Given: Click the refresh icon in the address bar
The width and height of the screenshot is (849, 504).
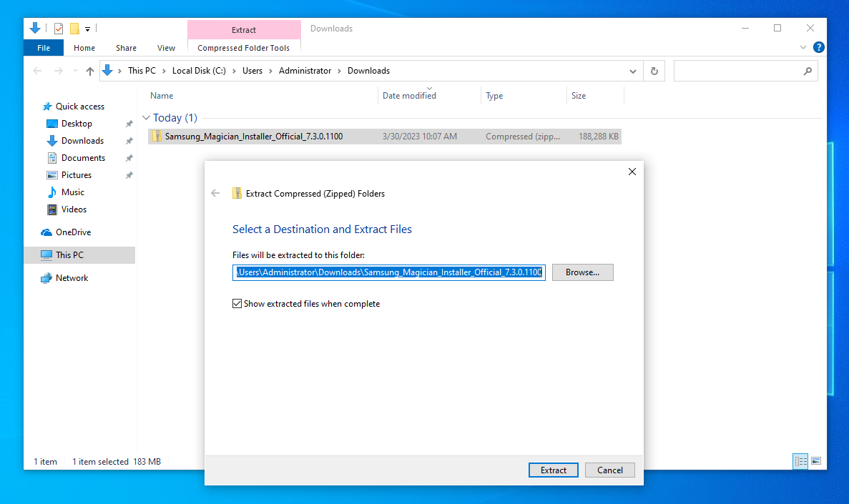Looking at the screenshot, I should pyautogui.click(x=654, y=70).
